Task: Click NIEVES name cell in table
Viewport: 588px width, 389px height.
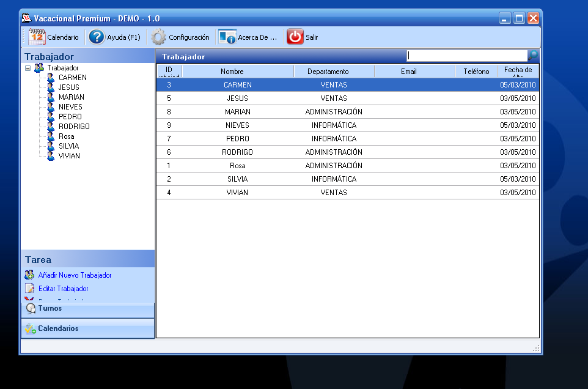Action: point(238,125)
